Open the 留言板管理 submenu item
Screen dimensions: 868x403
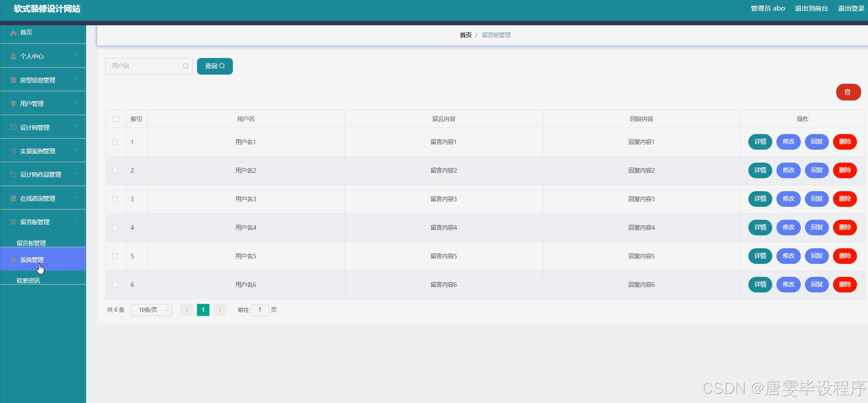[31, 243]
